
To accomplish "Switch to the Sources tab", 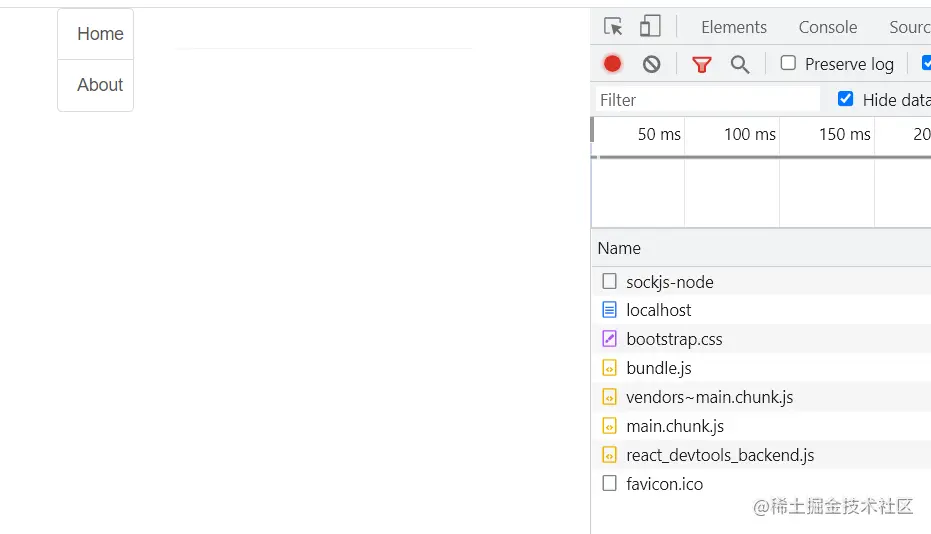I will click(x=910, y=27).
